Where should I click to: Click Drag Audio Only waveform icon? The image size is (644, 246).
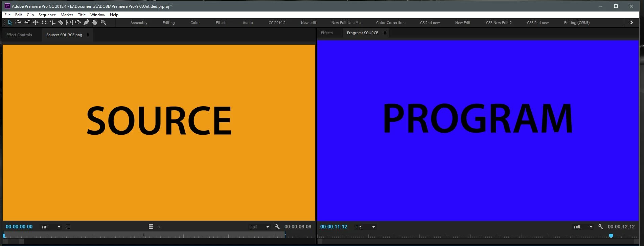click(x=160, y=227)
